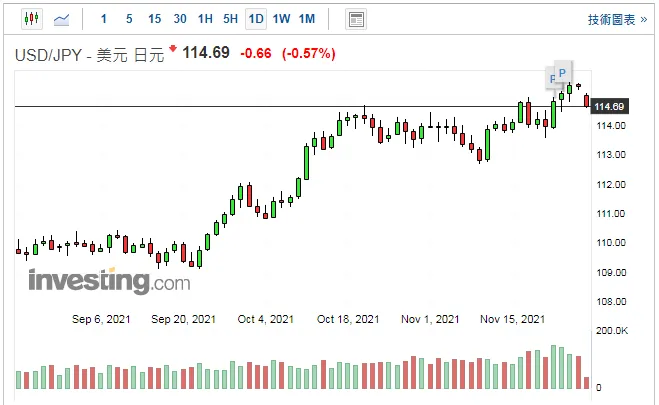This screenshot has width=659, height=405.
Task: Select the 15 minute timeframe
Action: (x=154, y=19)
